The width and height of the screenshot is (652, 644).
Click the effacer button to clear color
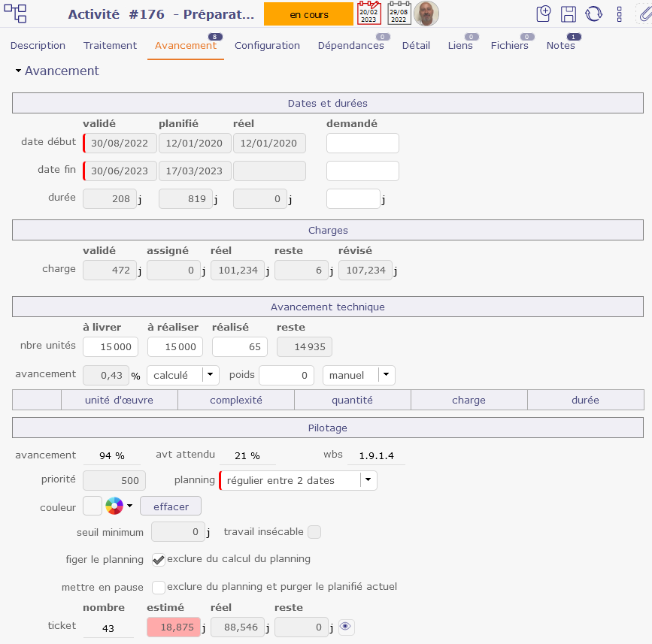171,506
